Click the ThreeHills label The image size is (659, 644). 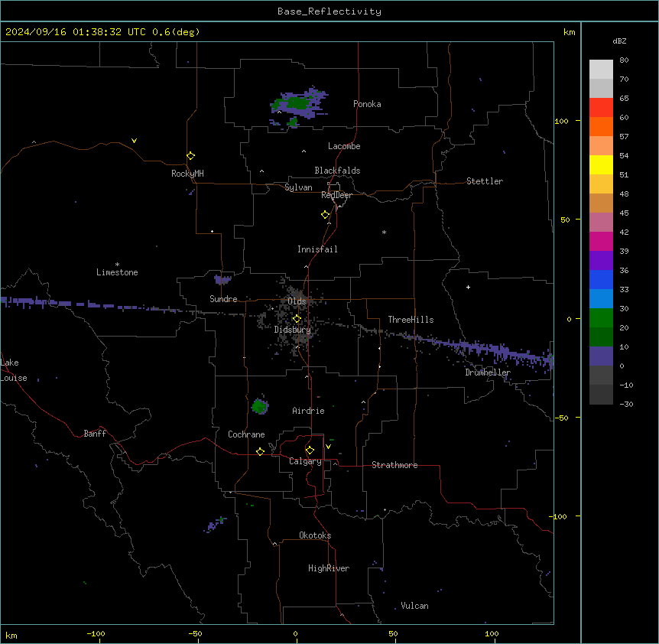(x=411, y=320)
